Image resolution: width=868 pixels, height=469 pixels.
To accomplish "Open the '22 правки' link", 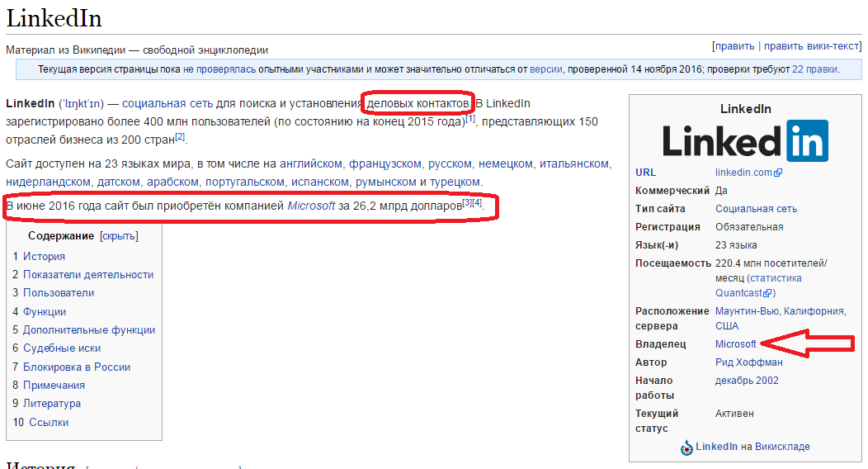I will coord(815,69).
